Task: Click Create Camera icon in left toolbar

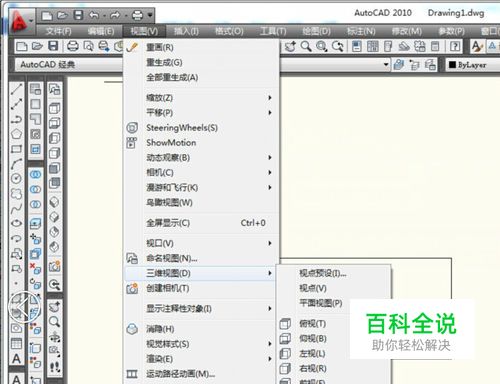Action: click(x=54, y=266)
